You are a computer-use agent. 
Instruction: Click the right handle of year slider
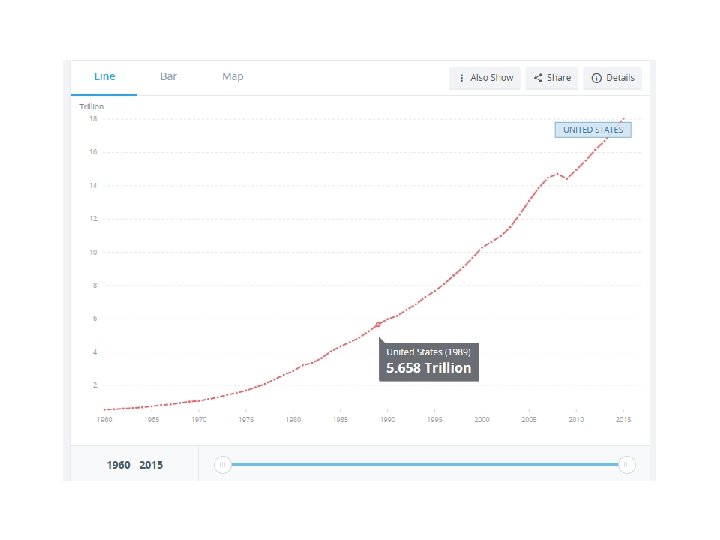point(626,464)
